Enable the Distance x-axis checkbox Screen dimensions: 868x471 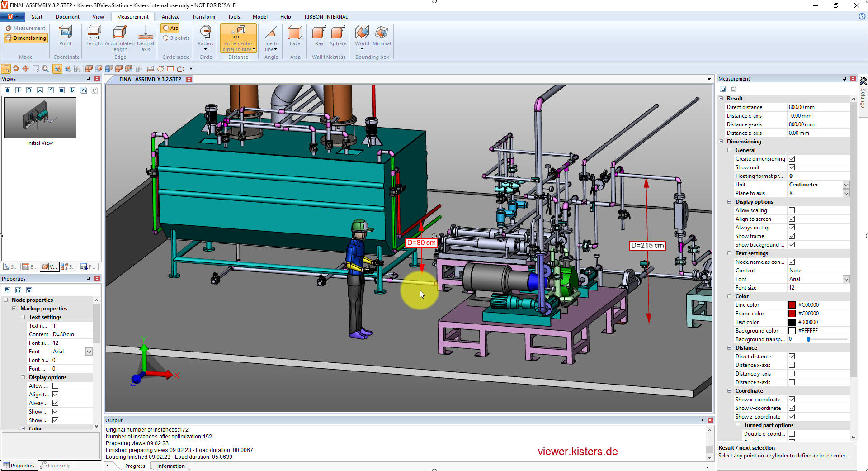pos(792,365)
